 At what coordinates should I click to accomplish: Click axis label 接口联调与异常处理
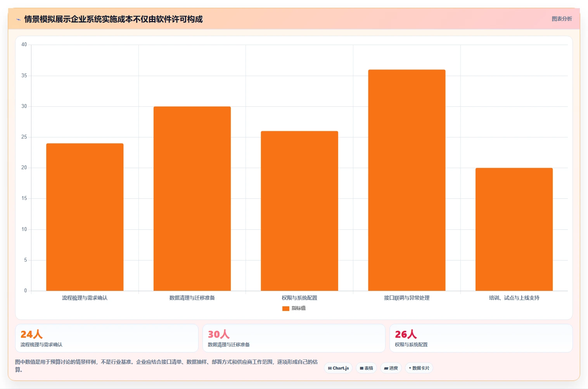tap(407, 298)
